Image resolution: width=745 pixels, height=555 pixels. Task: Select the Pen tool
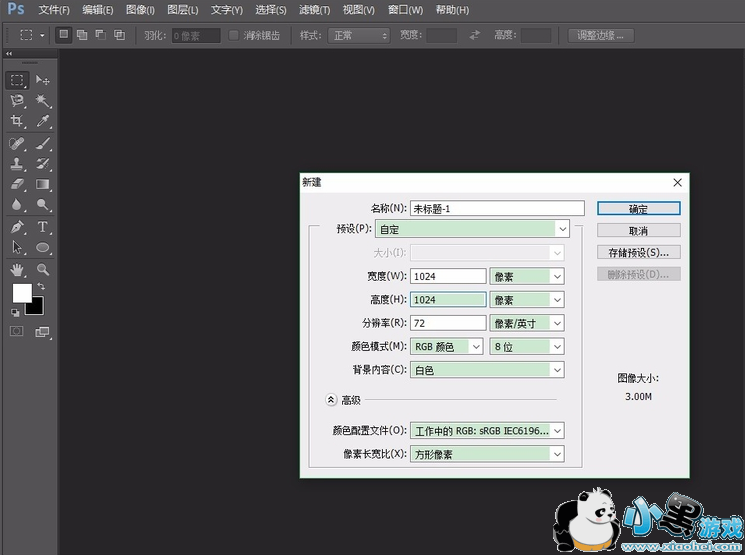(x=17, y=227)
